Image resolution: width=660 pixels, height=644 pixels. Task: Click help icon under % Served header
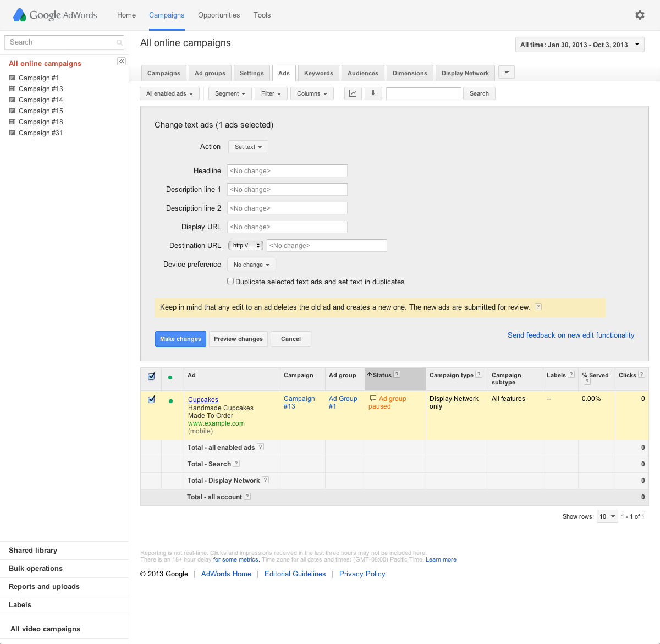pos(587,382)
